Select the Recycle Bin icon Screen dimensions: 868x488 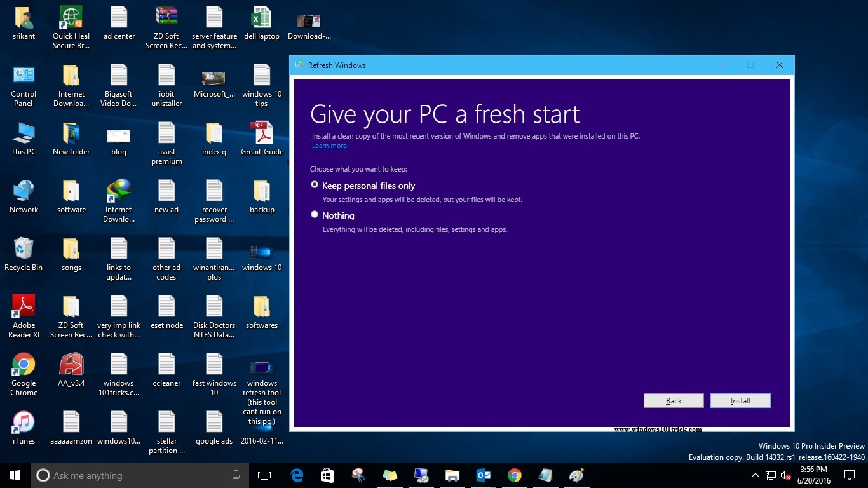[x=24, y=255]
